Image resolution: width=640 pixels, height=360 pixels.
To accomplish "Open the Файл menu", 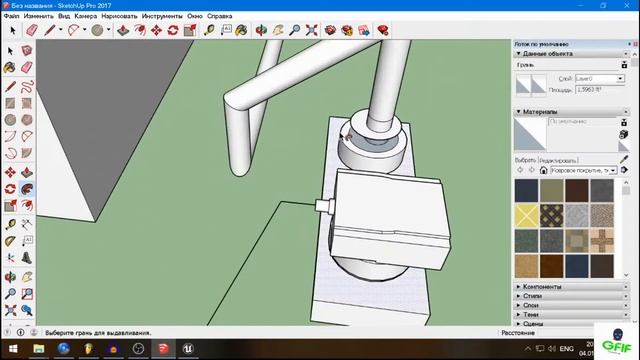I will click(11, 16).
